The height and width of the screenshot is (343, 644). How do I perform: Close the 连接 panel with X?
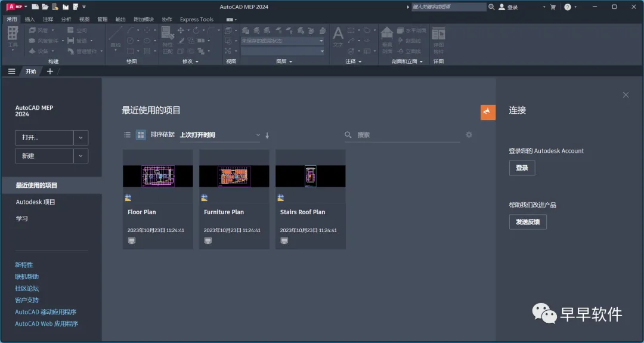tap(626, 95)
